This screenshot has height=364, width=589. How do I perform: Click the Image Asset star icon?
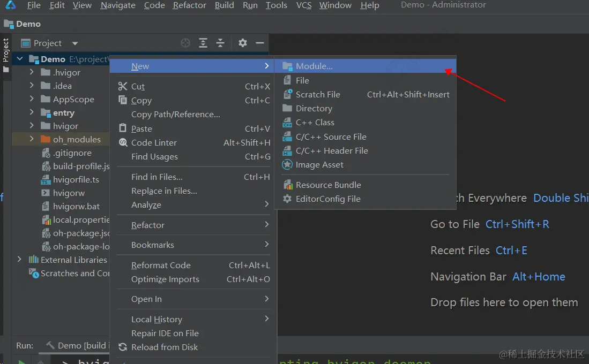point(287,164)
